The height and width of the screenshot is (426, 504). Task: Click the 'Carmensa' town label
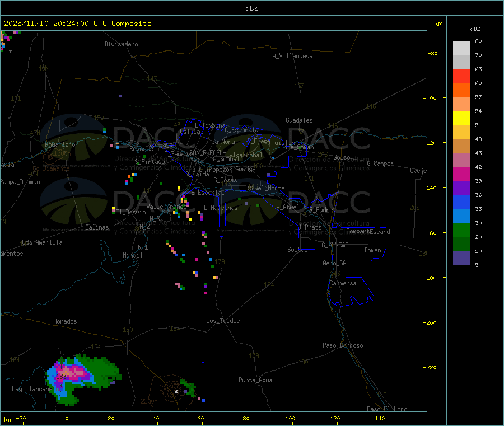coord(343,284)
